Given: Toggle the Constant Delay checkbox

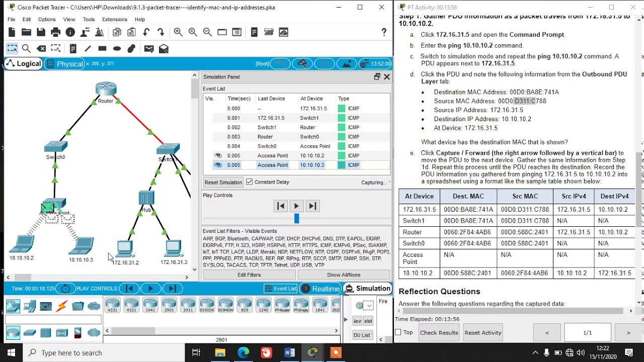Looking at the screenshot, I should 249,182.
